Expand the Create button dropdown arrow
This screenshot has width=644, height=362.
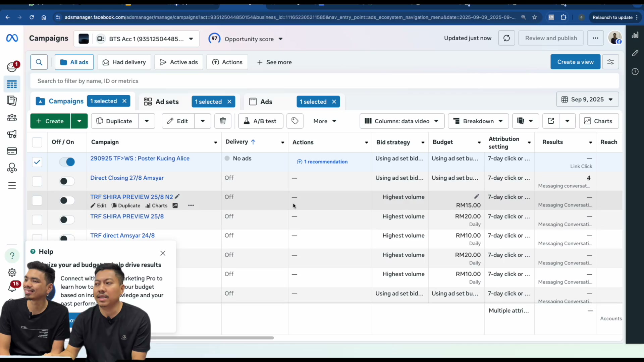(x=79, y=121)
